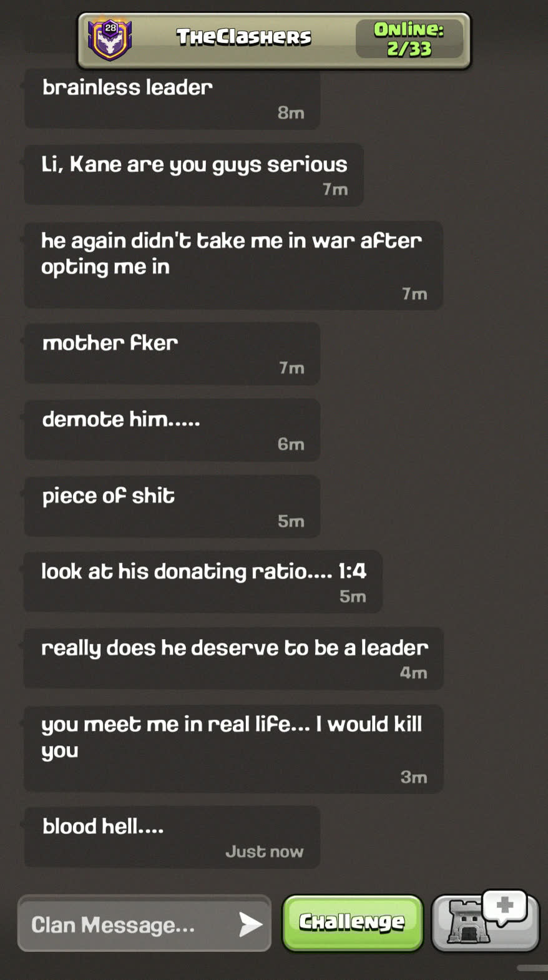
Task: Tap the 'mother fker' chat message
Action: pyautogui.click(x=172, y=353)
